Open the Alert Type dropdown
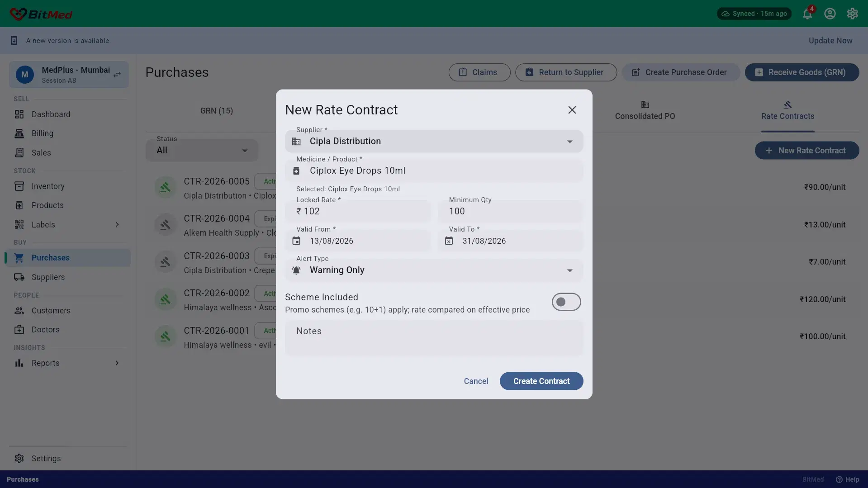The height and width of the screenshot is (488, 868). [x=434, y=270]
